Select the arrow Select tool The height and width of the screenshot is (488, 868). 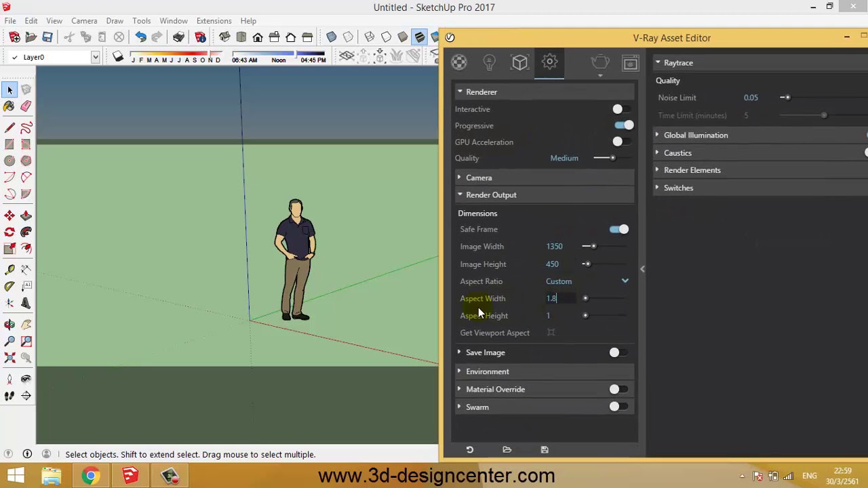click(9, 89)
